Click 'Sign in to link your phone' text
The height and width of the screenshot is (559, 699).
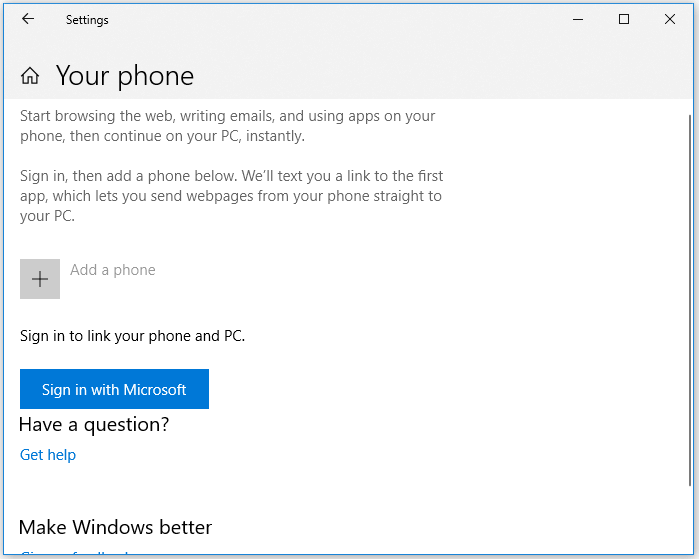(132, 336)
